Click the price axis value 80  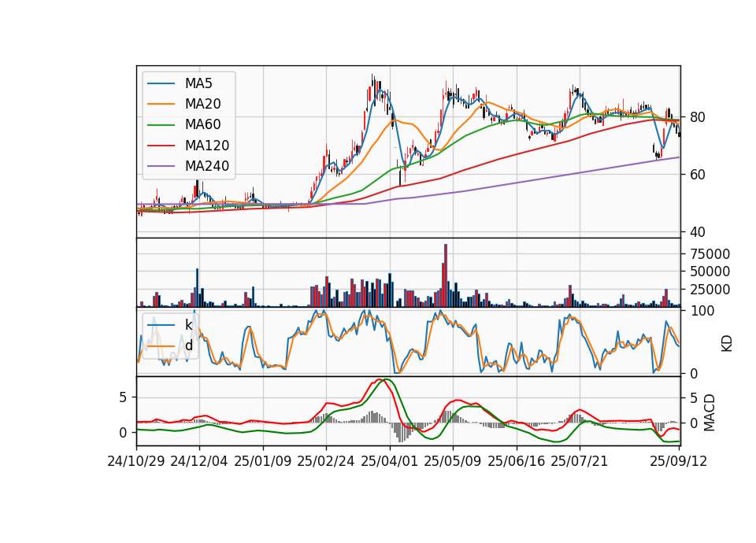point(697,117)
